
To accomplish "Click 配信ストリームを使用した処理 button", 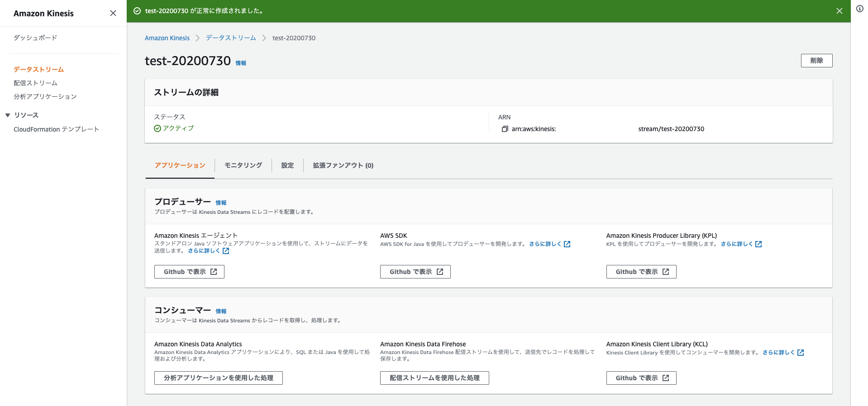I will pos(434,378).
